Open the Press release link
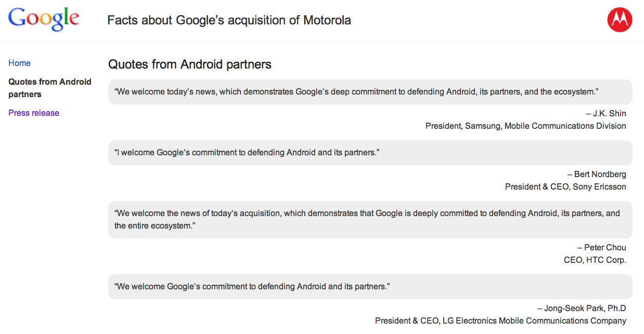 (x=34, y=113)
